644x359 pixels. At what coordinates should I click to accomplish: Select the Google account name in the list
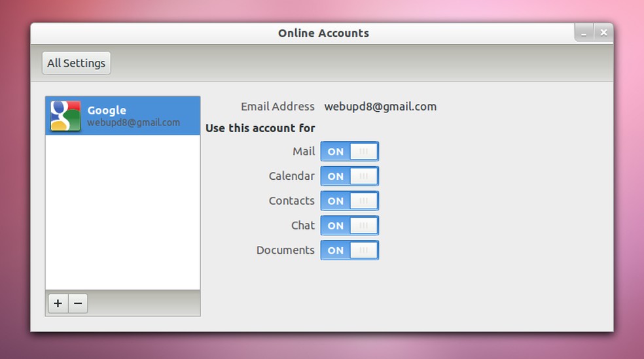click(107, 111)
